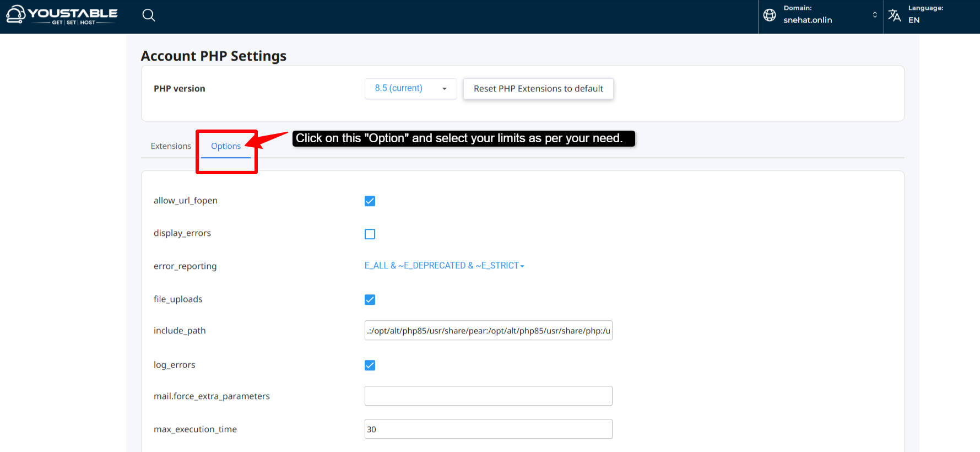Disable the log_errors checkbox

(x=370, y=365)
